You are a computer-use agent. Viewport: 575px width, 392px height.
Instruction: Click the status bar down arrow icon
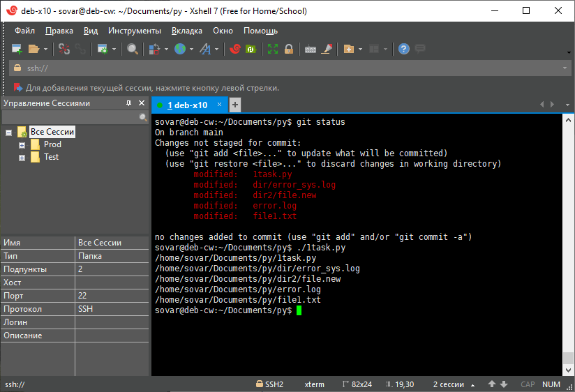point(504,384)
